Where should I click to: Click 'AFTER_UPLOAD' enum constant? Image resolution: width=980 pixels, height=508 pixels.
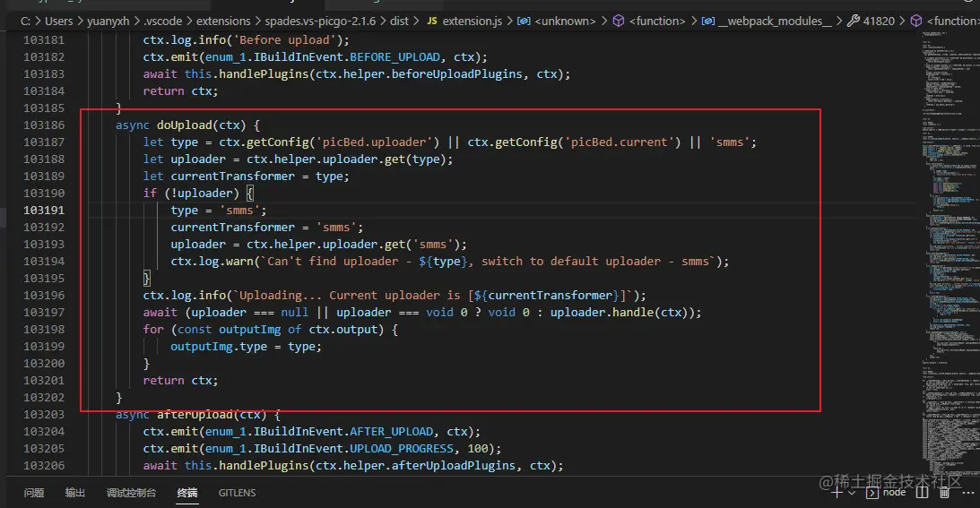391,431
